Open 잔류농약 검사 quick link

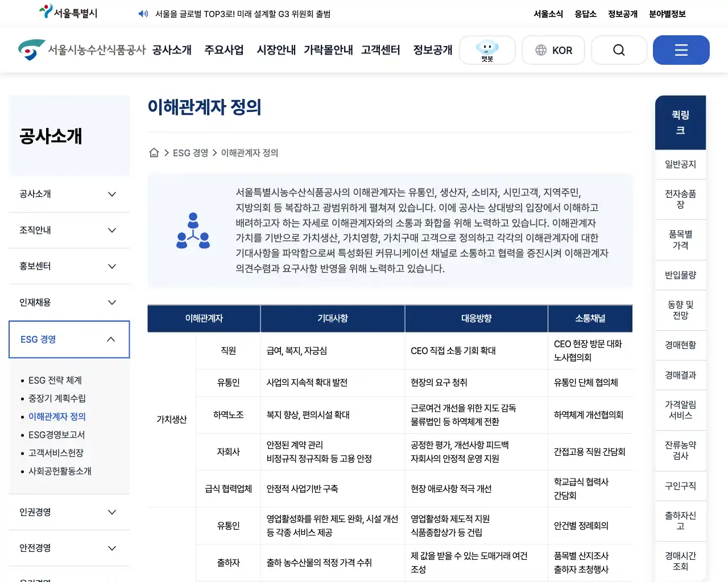point(681,450)
